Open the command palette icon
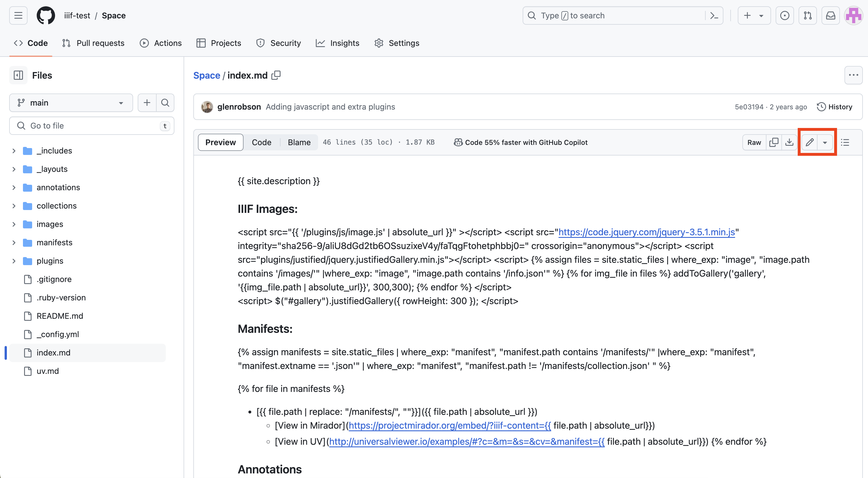The height and width of the screenshot is (478, 868). (x=714, y=15)
